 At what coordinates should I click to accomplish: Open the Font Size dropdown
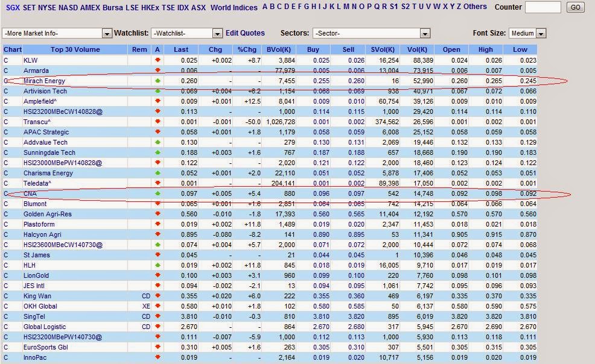tap(527, 33)
